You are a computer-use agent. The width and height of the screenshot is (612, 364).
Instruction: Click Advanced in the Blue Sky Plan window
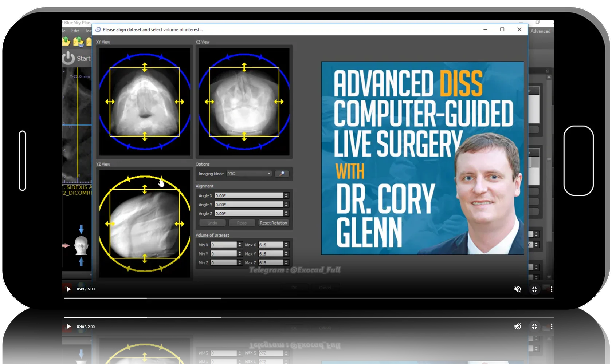point(540,31)
